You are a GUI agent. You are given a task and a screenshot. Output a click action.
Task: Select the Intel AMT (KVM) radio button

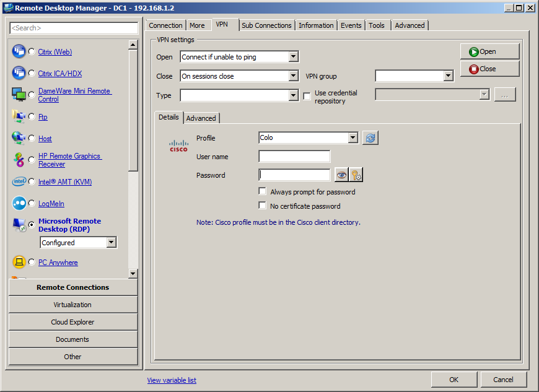(x=32, y=181)
